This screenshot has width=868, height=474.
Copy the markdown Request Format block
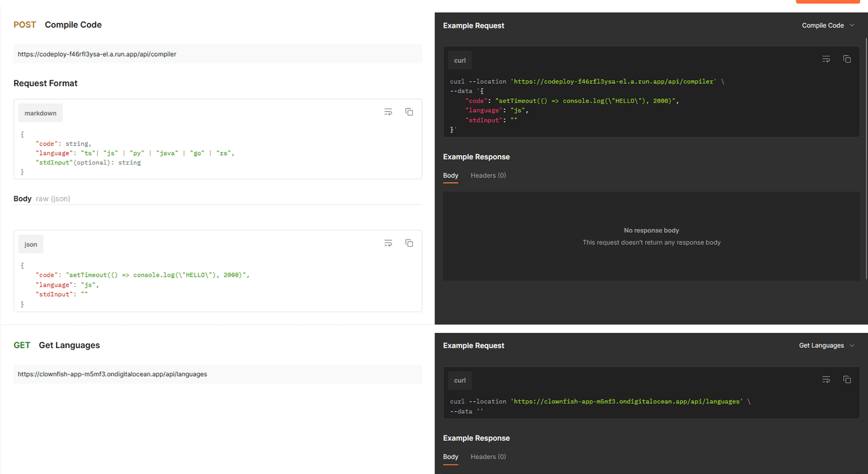(409, 112)
